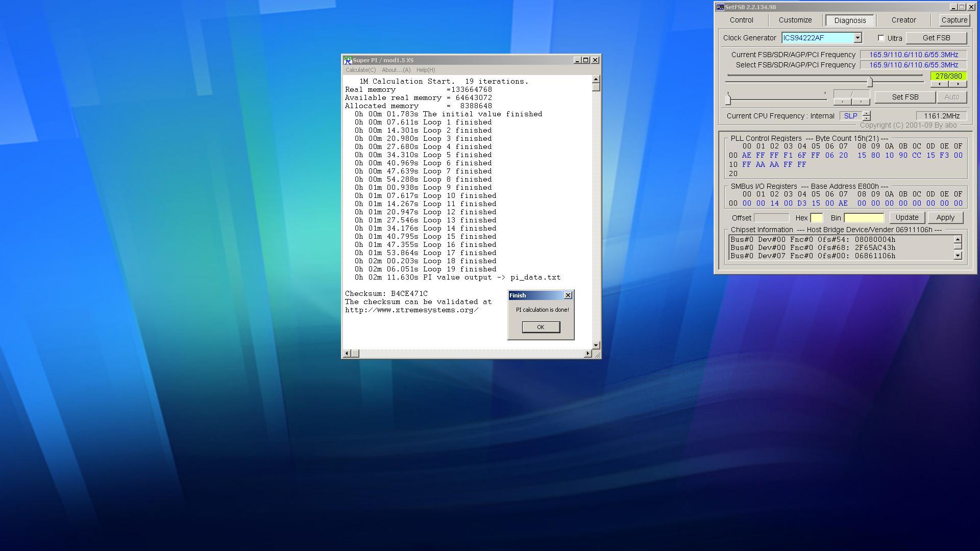The height and width of the screenshot is (551, 980).
Task: Open the About...(A) menu
Action: [396, 70]
